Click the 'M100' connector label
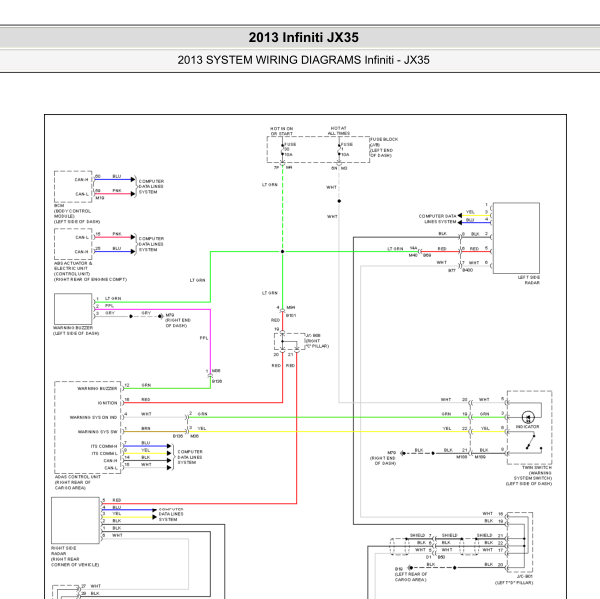The width and height of the screenshot is (600, 599). coord(461,457)
